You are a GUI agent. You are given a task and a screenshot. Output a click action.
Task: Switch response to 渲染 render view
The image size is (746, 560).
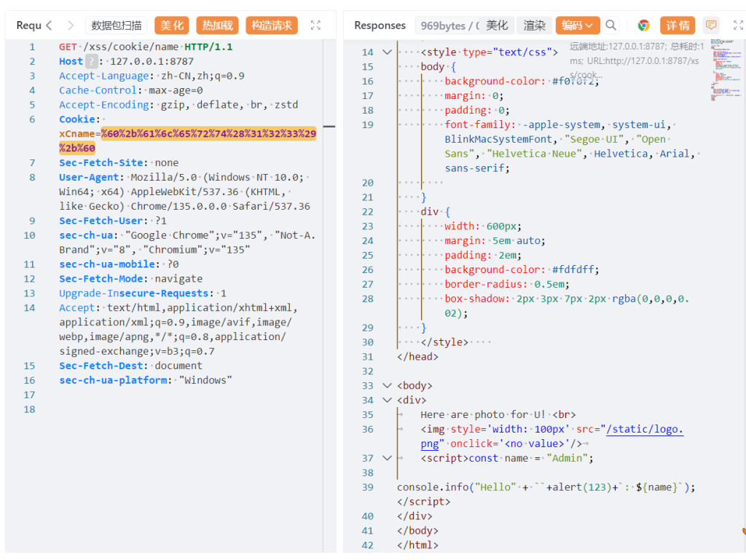[x=534, y=25]
